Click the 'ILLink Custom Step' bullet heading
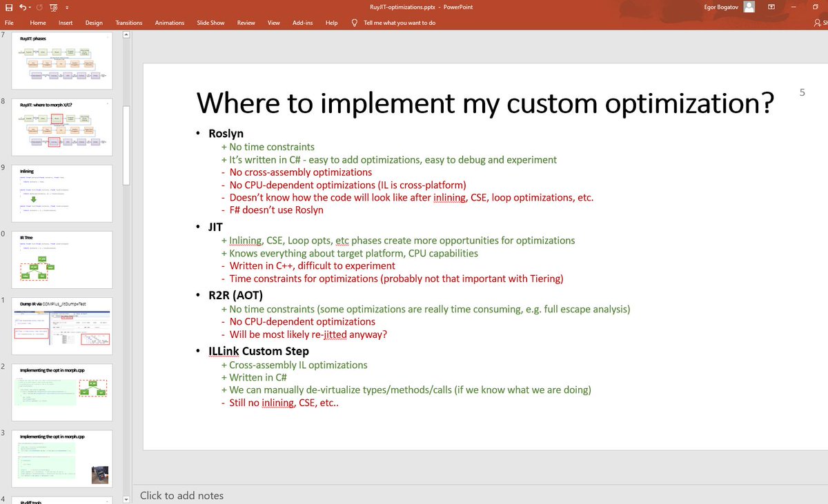Viewport: 828px width, 504px height. (x=258, y=352)
